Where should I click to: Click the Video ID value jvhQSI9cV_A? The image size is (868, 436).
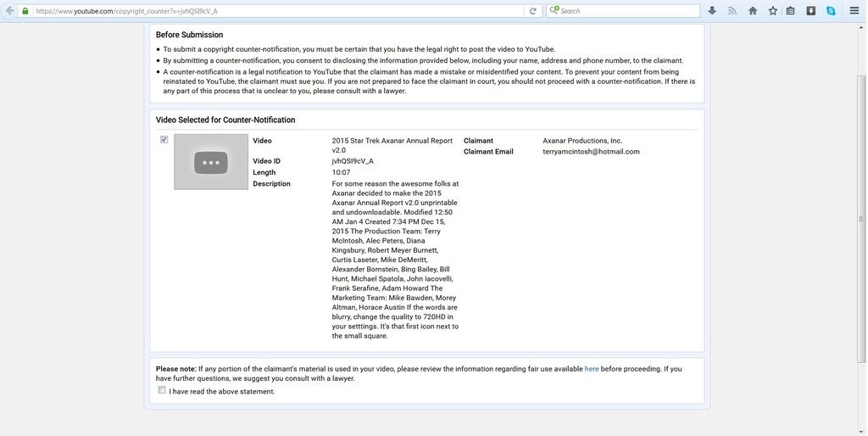(x=353, y=161)
